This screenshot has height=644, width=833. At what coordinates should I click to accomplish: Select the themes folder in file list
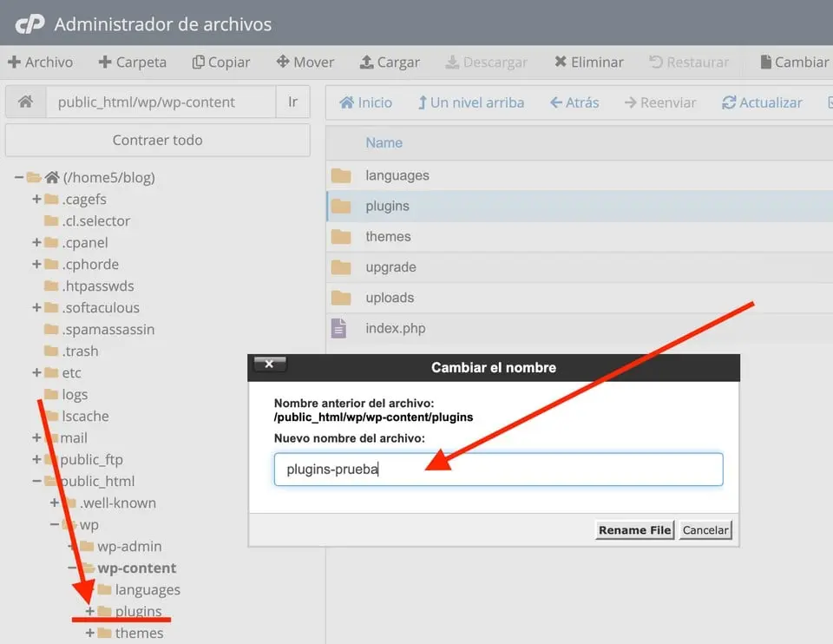click(579, 236)
